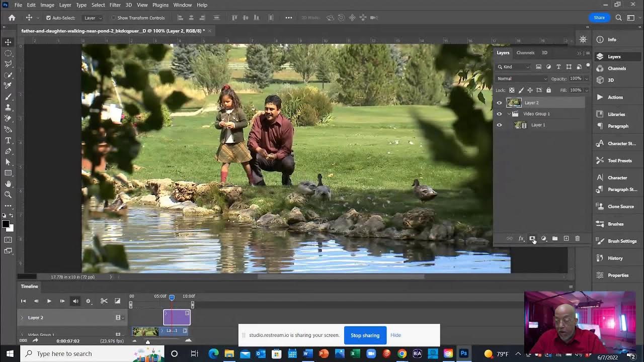The image size is (644, 362).
Task: Select the Polygonal Lasso tool
Action: tap(8, 64)
